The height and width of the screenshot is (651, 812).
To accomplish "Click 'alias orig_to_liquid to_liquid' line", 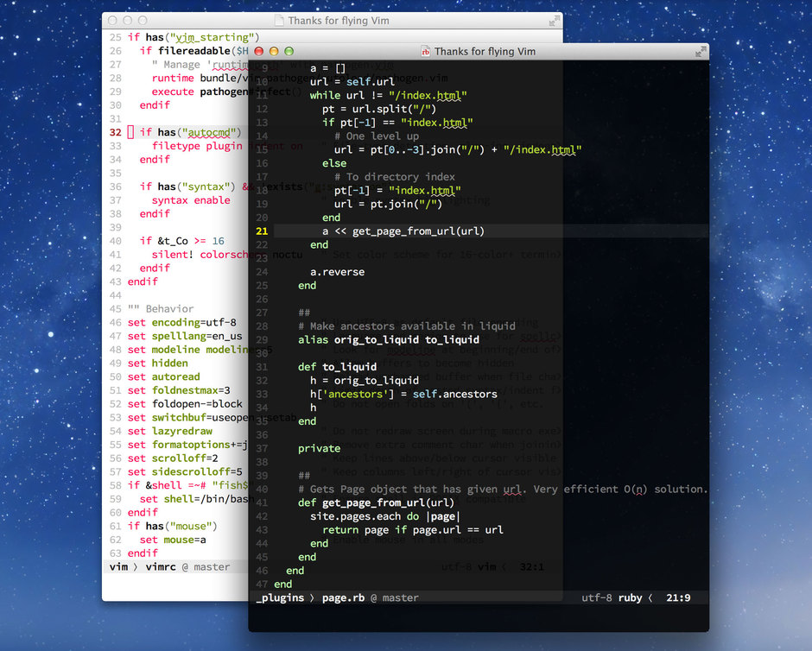I will tap(389, 339).
